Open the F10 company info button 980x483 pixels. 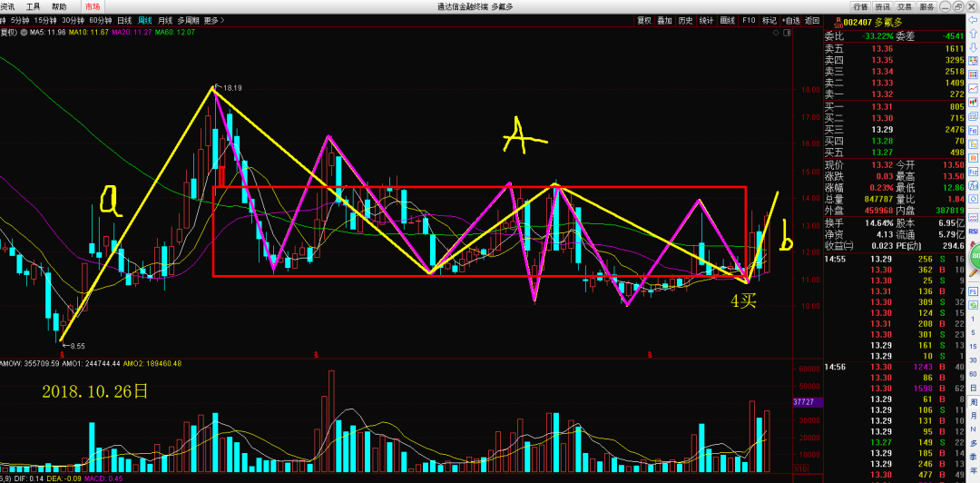[748, 20]
